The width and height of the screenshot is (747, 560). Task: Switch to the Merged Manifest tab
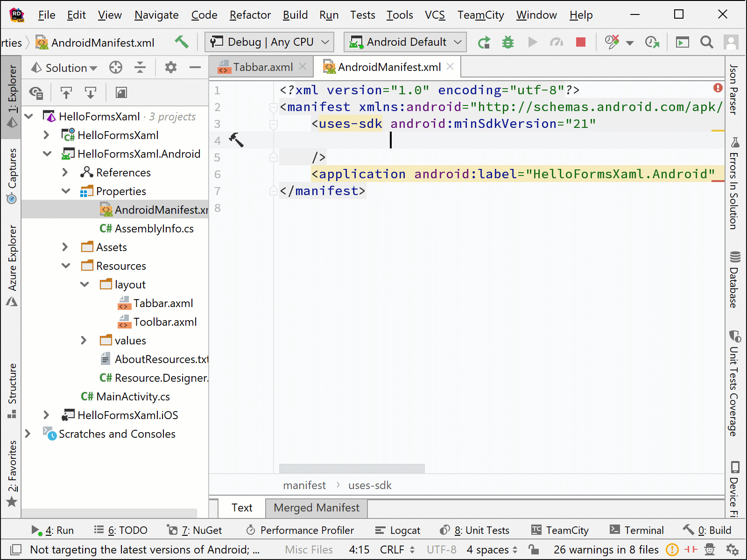coord(317,508)
